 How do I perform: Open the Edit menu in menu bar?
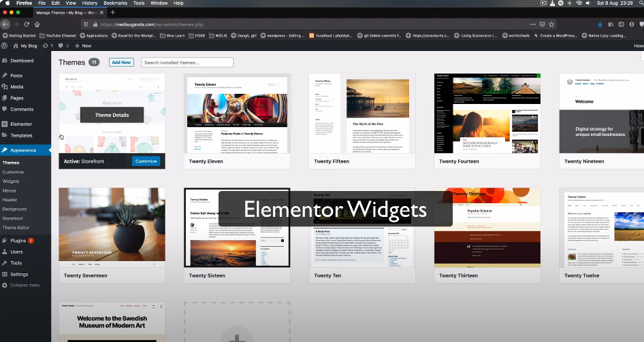point(55,3)
